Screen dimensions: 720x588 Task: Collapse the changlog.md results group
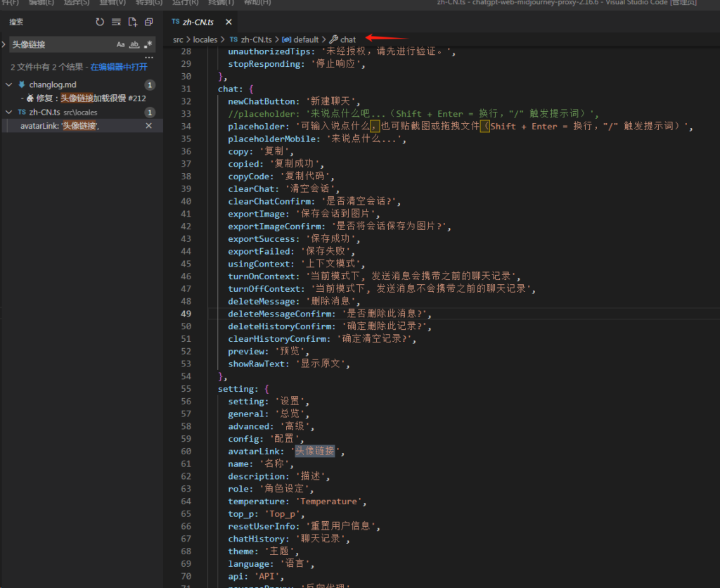coord(9,84)
